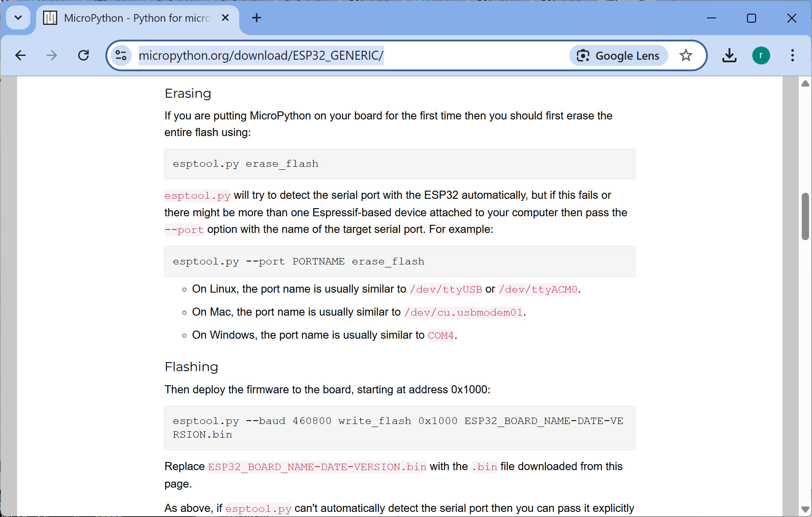Click the 'esptool.py erase_flash' code block
This screenshot has width=812, height=517.
pyautogui.click(x=399, y=164)
